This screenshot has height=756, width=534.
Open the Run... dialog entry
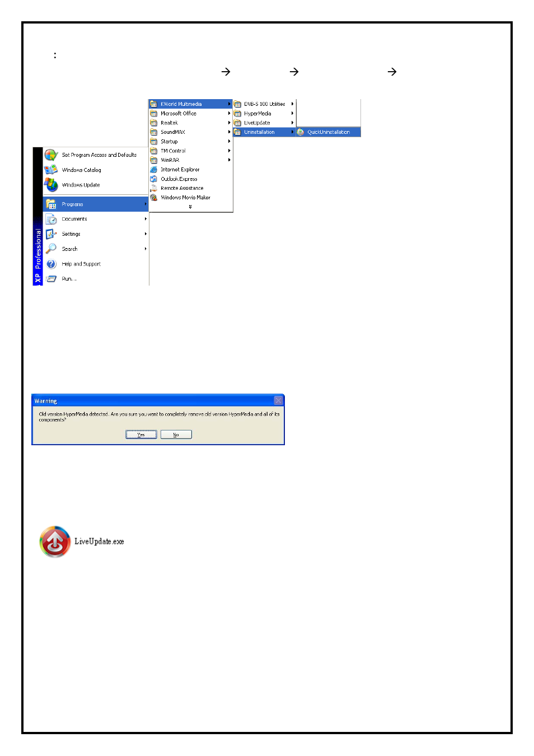[x=96, y=278]
